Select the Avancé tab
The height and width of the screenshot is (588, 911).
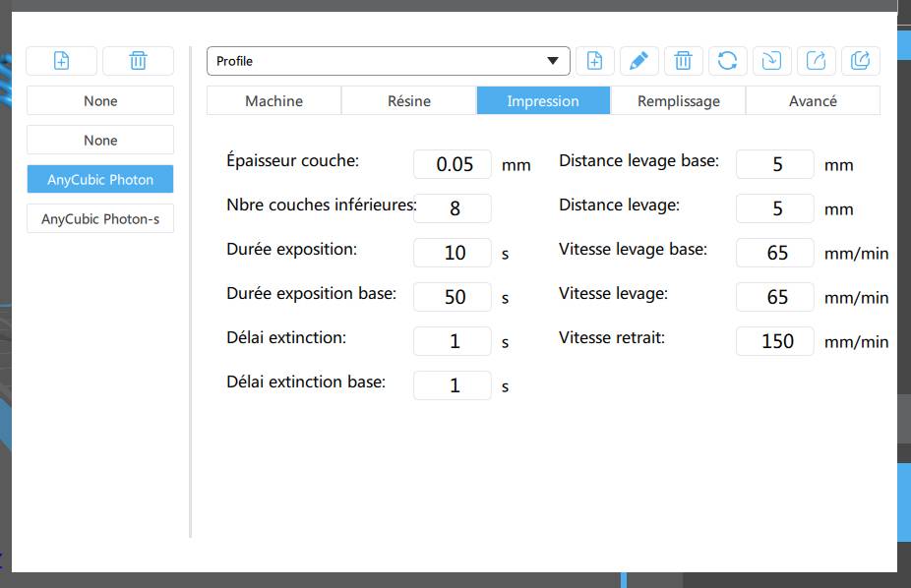click(813, 101)
